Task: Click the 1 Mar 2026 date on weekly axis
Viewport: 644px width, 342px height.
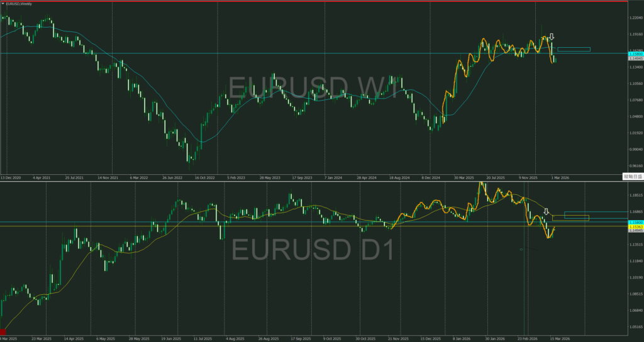Action: tap(560, 178)
